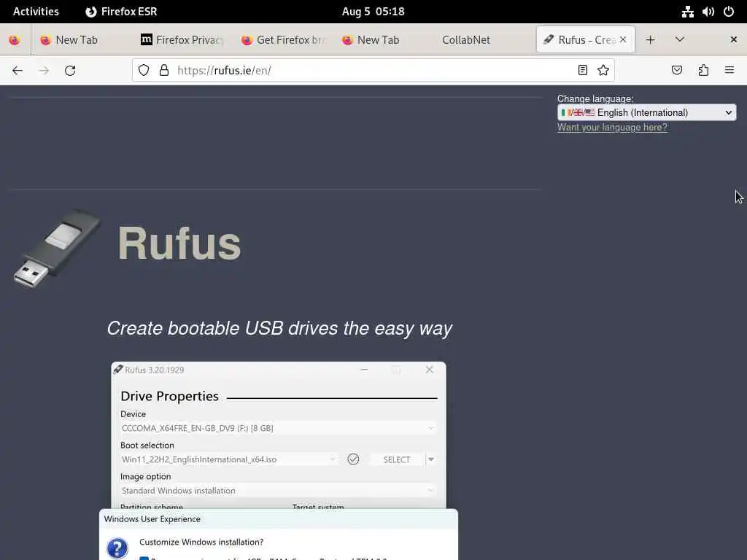Click the Rufus USB drive logo
The width and height of the screenshot is (747, 560).
tap(57, 249)
